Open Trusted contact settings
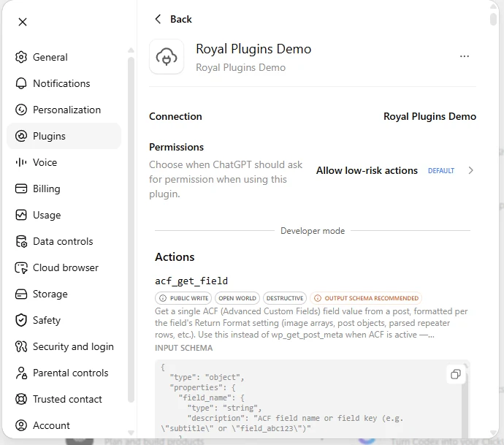The height and width of the screenshot is (445, 504). 64,399
